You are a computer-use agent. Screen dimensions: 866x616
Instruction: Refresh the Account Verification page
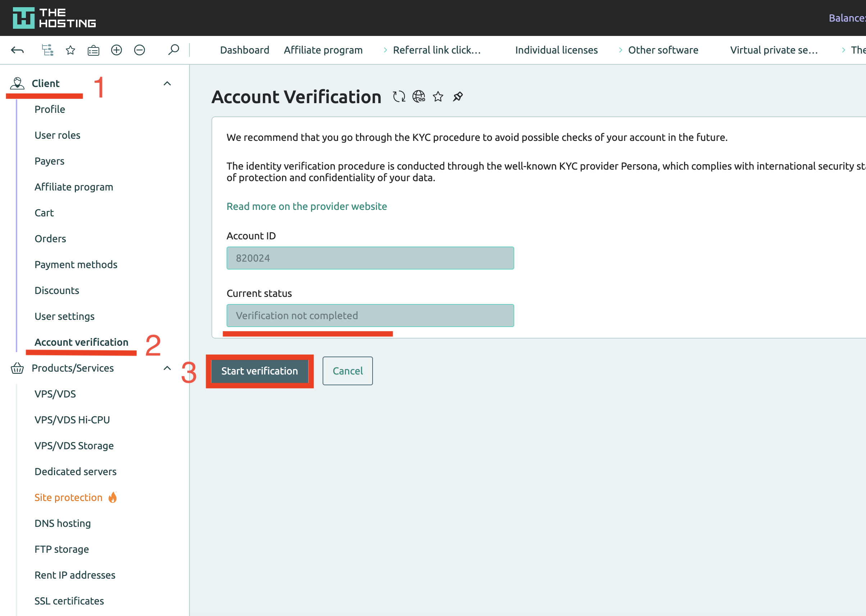[x=399, y=97]
